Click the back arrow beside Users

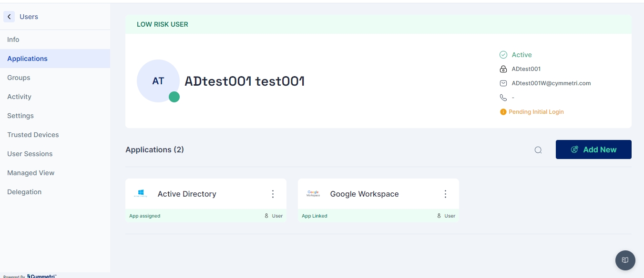pyautogui.click(x=9, y=17)
